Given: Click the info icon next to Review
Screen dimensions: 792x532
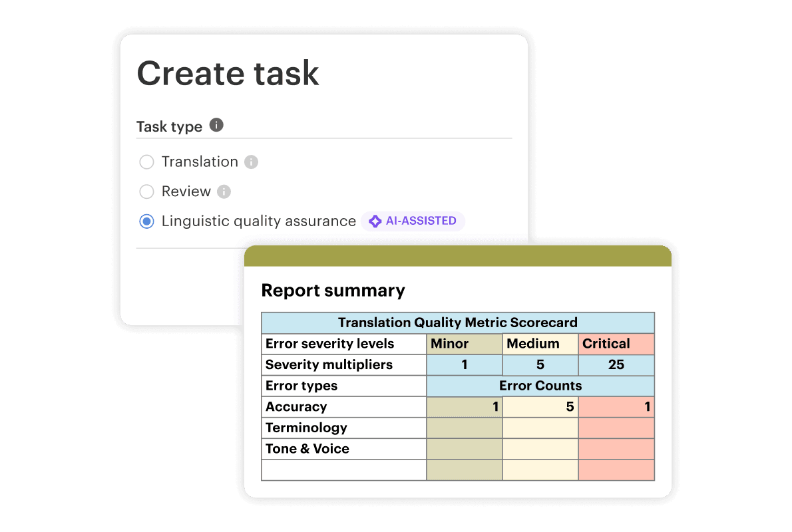Looking at the screenshot, I should [x=224, y=192].
